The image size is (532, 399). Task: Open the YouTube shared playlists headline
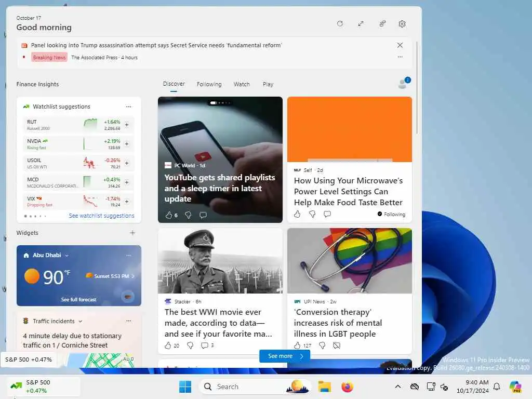pos(220,188)
